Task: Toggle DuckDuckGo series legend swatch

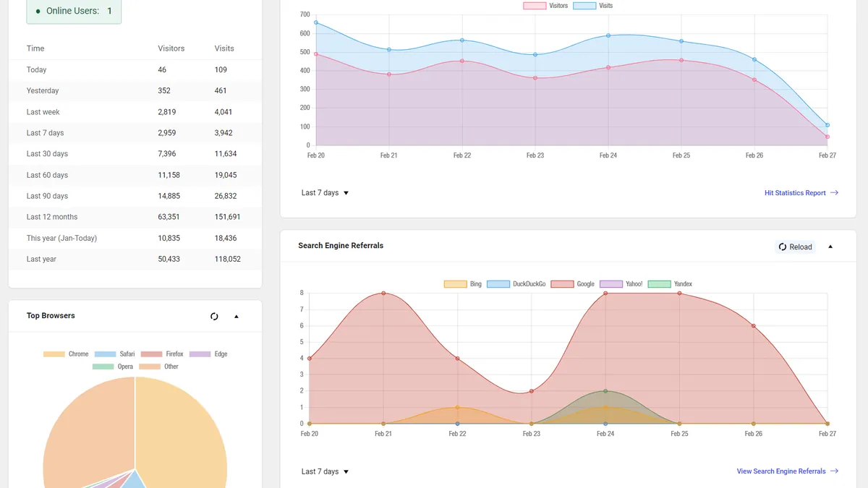Action: 498,284
